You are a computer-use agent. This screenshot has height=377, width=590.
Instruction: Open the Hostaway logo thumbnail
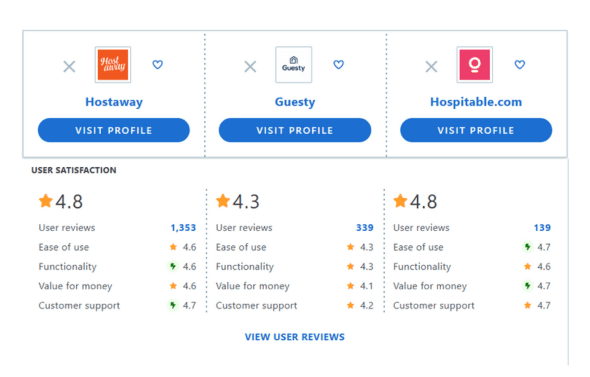click(113, 65)
